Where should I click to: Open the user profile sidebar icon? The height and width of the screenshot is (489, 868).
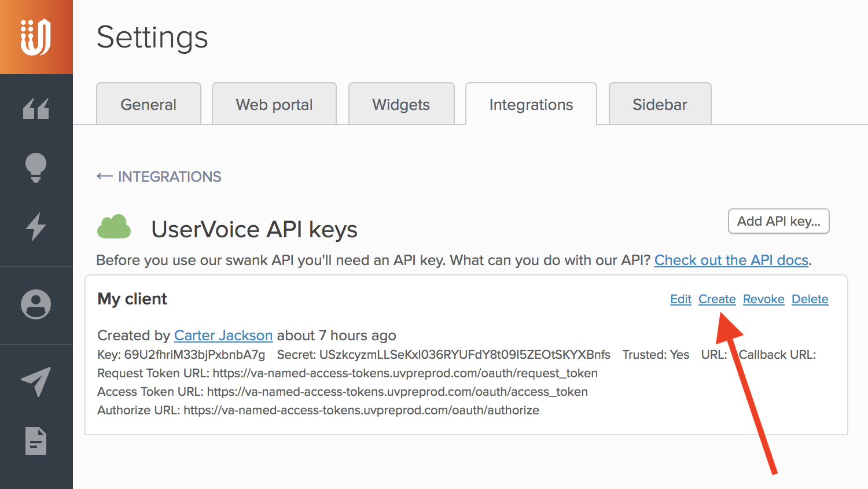(x=36, y=305)
